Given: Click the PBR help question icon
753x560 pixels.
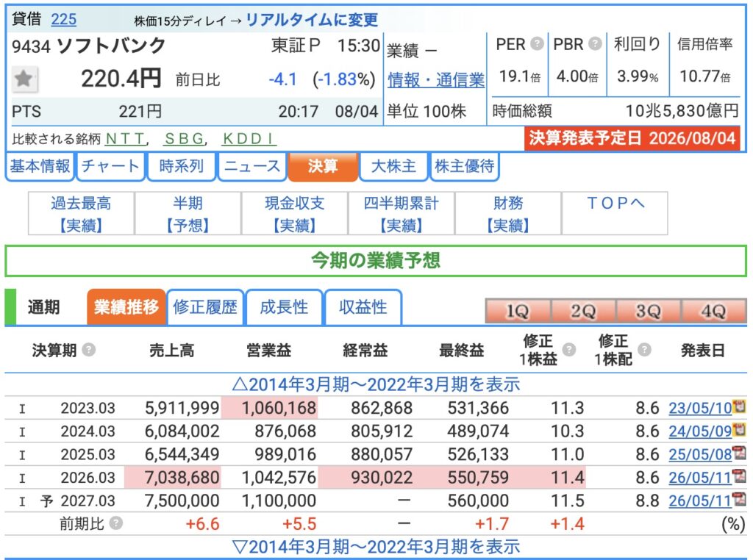Looking at the screenshot, I should click(x=595, y=44).
